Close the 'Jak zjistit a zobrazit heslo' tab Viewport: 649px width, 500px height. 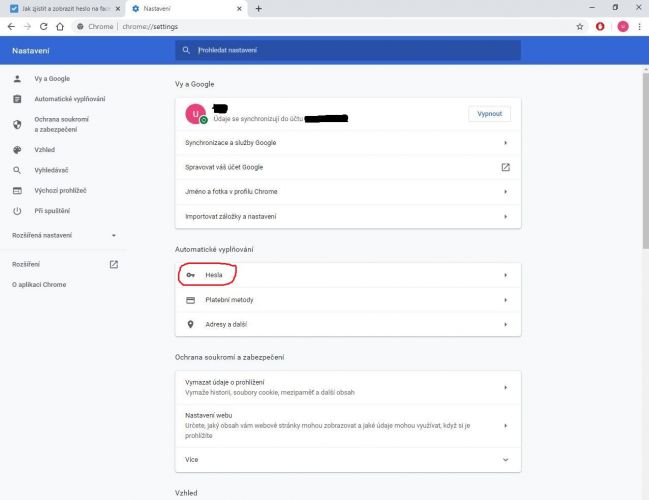tap(118, 8)
